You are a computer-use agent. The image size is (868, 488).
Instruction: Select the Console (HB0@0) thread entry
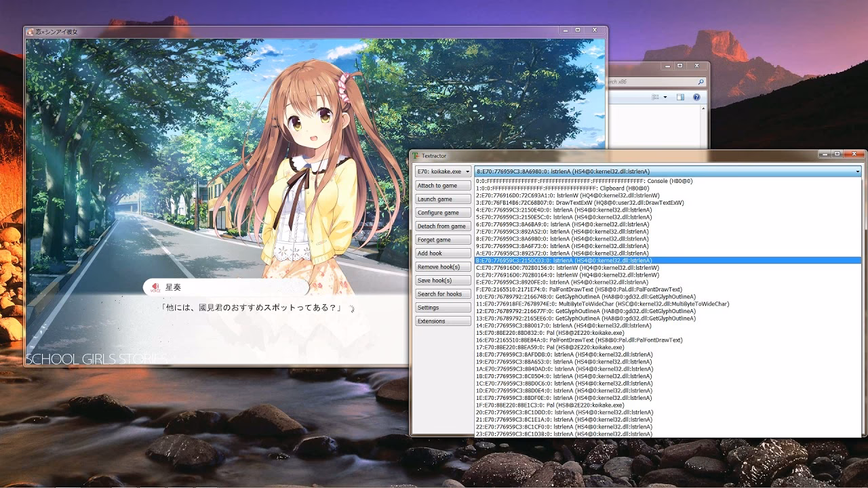pyautogui.click(x=668, y=181)
